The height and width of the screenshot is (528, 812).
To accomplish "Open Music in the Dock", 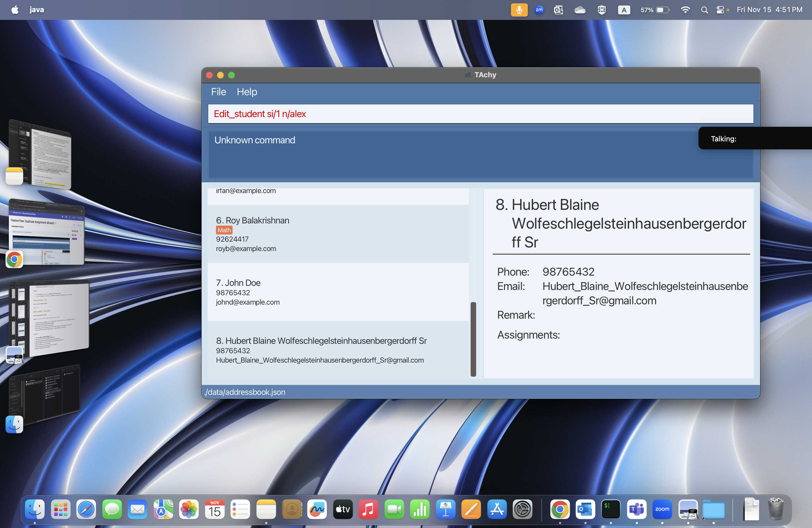I will click(368, 509).
